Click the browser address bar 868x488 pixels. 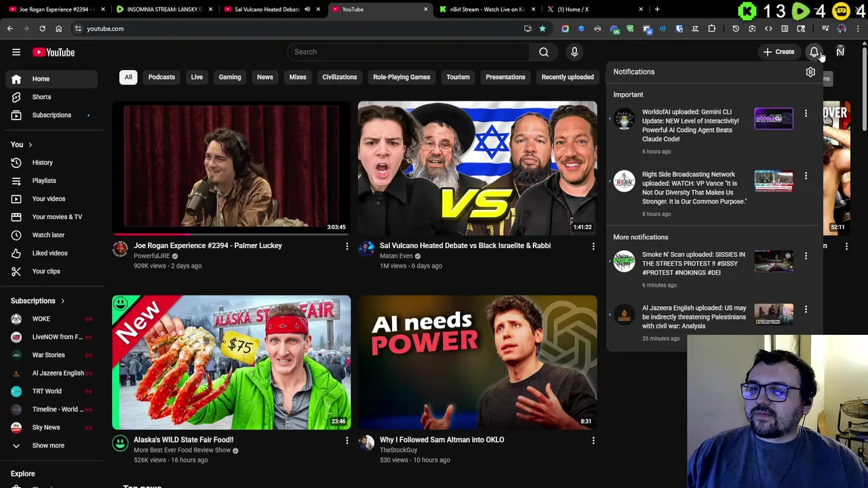pos(298,28)
